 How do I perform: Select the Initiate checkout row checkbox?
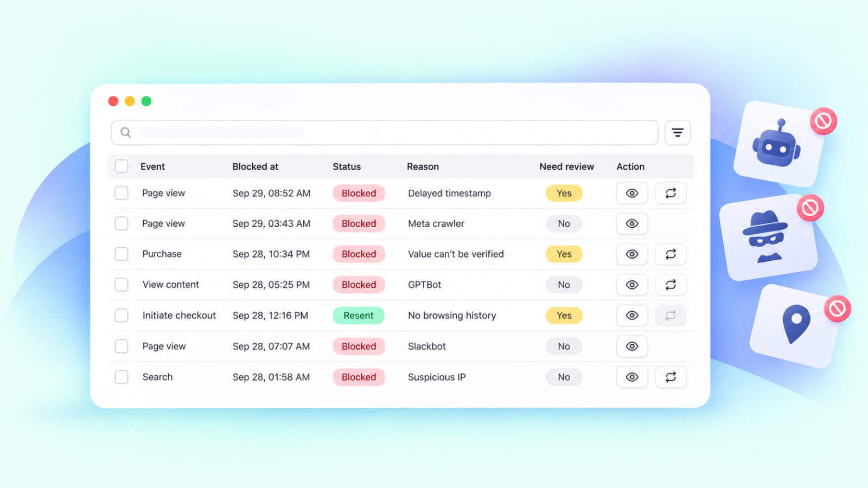click(122, 316)
